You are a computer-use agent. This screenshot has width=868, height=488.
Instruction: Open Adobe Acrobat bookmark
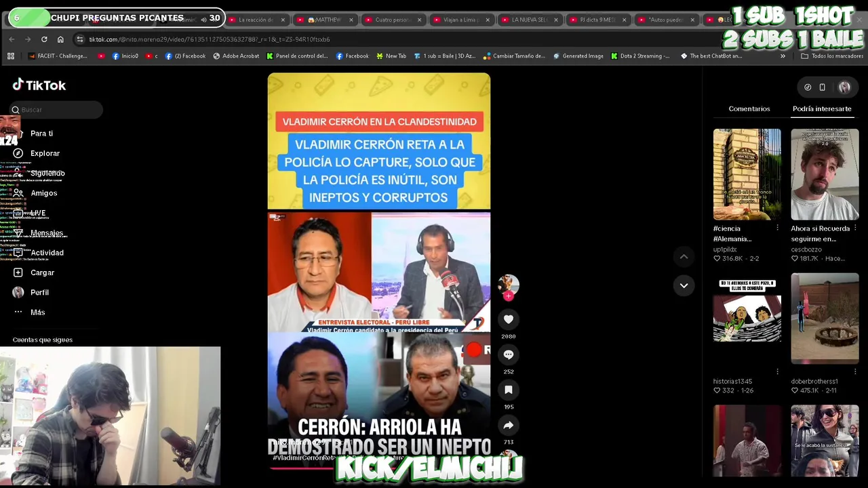(236, 56)
